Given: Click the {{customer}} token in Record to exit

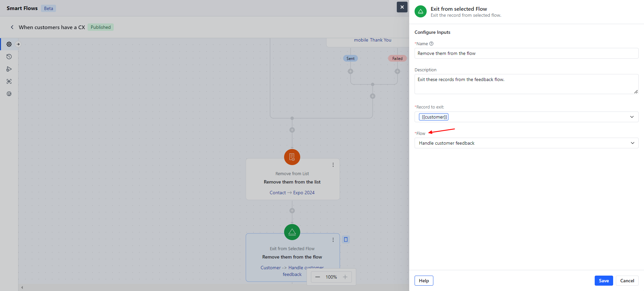Looking at the screenshot, I should coord(434,117).
